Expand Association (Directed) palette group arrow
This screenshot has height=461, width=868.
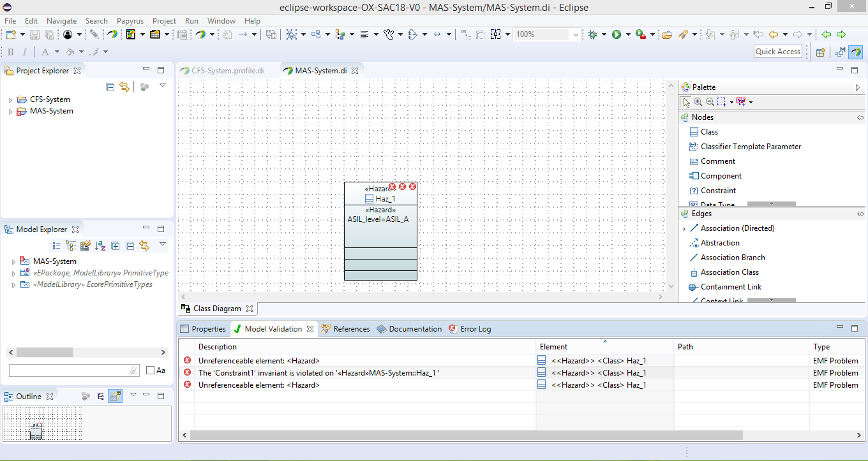point(685,228)
